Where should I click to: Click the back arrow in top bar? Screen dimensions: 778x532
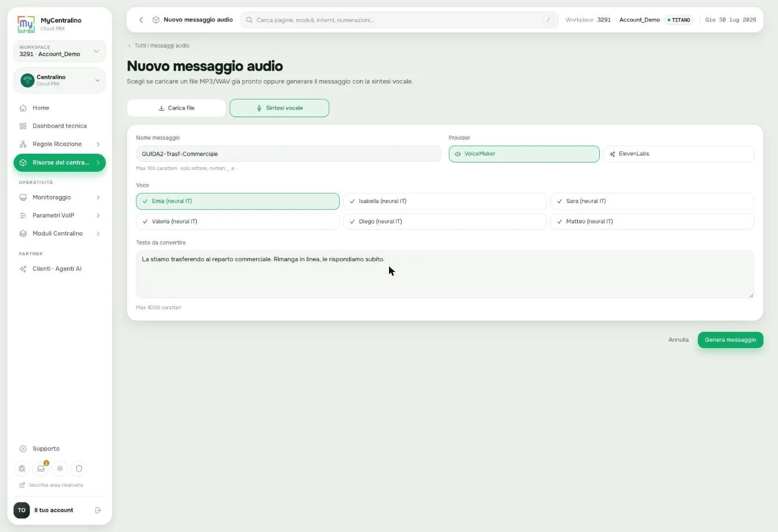click(141, 20)
